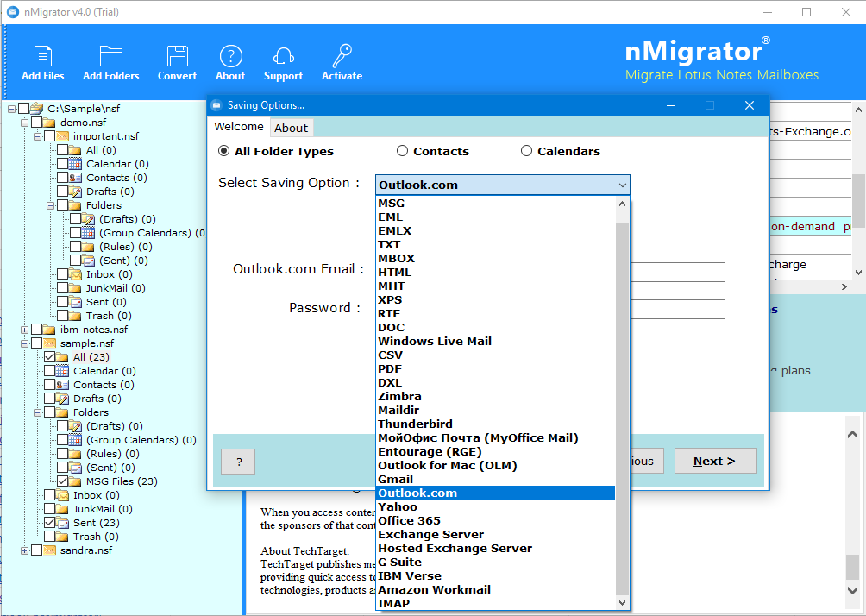Click the Password input field
Image resolution: width=866 pixels, height=616 pixels.
pos(677,309)
